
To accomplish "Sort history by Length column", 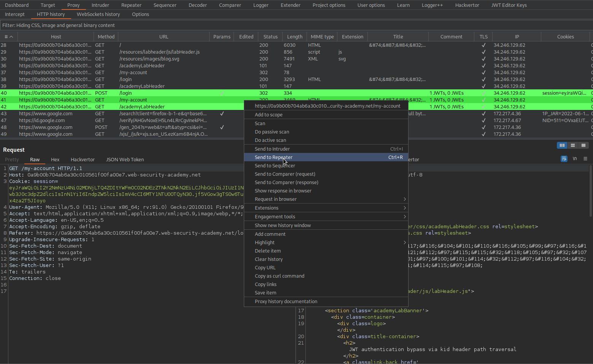I will pos(295,37).
